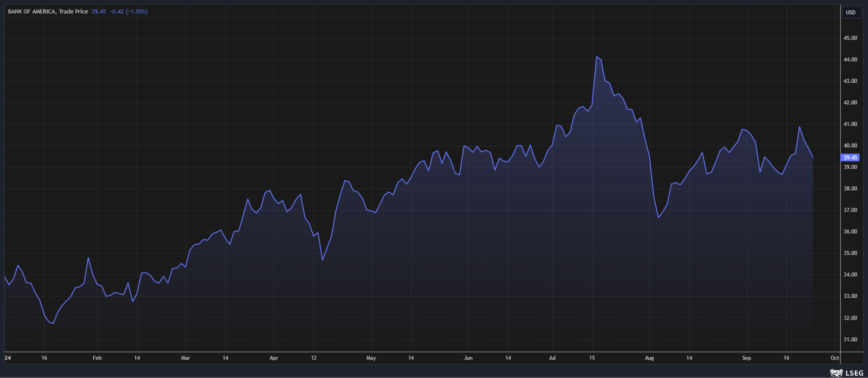Click the 24 label at time axis start

[8, 358]
